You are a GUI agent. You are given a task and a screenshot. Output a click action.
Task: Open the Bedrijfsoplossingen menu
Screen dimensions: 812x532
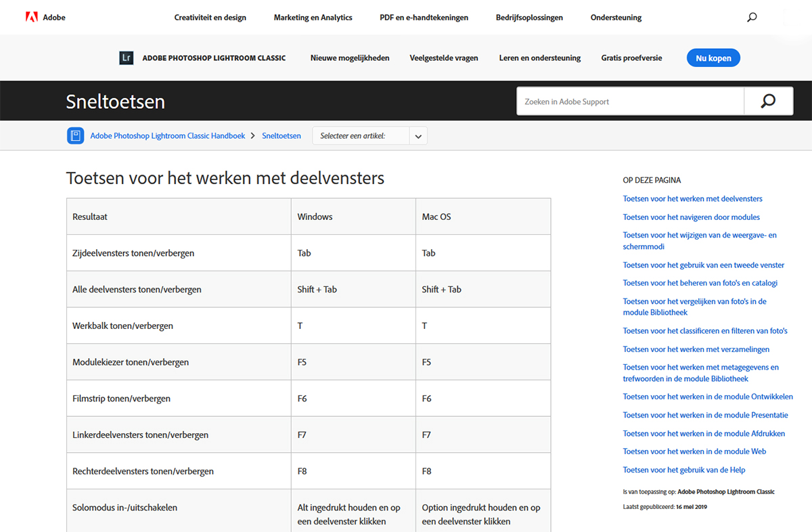coord(529,18)
